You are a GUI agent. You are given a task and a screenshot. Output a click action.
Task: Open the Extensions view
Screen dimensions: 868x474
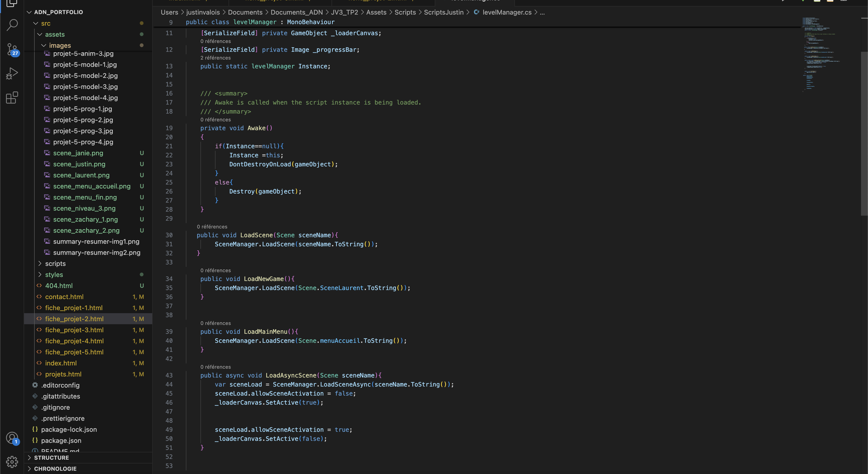pyautogui.click(x=12, y=98)
